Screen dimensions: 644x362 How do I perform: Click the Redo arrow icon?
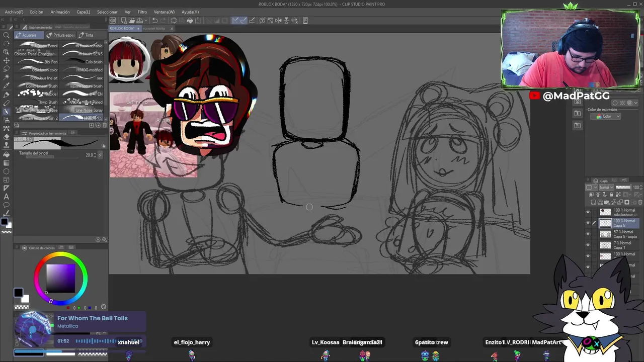point(163,21)
